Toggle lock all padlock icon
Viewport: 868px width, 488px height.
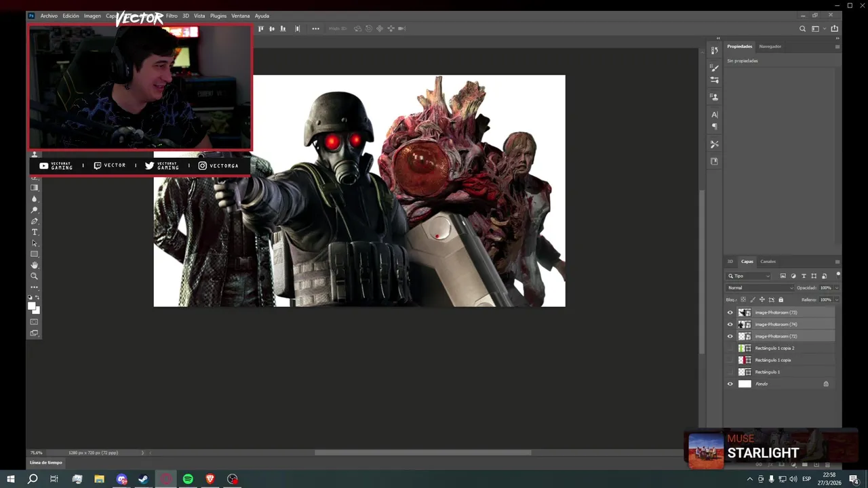tap(781, 300)
